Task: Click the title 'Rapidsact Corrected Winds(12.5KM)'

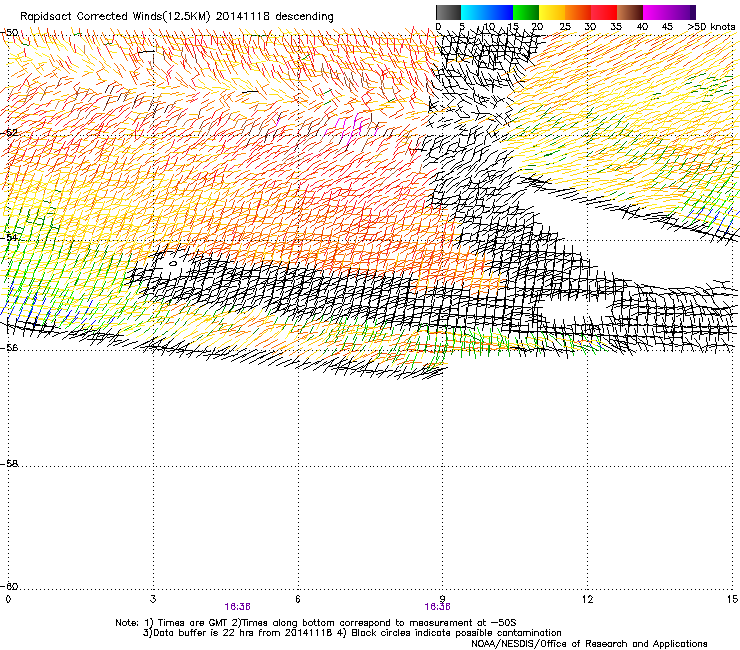Action: coord(115,17)
